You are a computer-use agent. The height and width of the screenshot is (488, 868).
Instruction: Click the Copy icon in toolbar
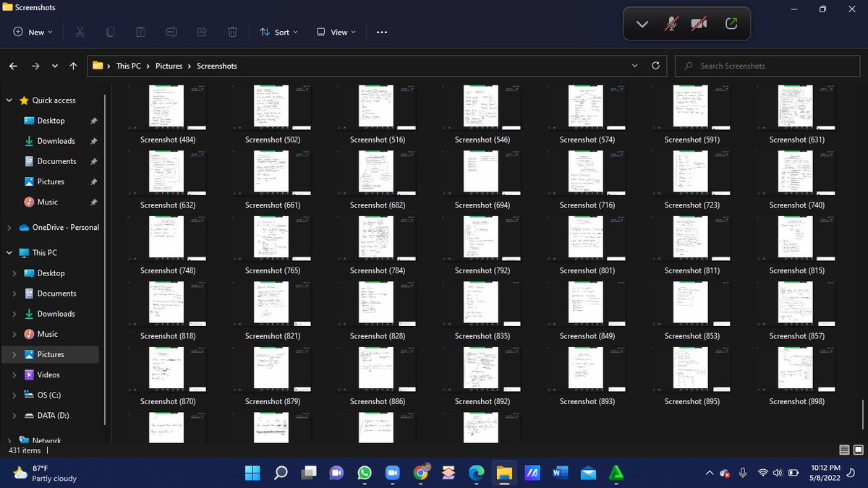(110, 32)
